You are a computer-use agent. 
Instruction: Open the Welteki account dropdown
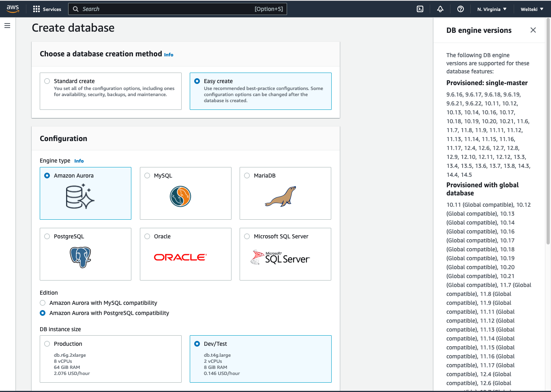[x=532, y=9]
